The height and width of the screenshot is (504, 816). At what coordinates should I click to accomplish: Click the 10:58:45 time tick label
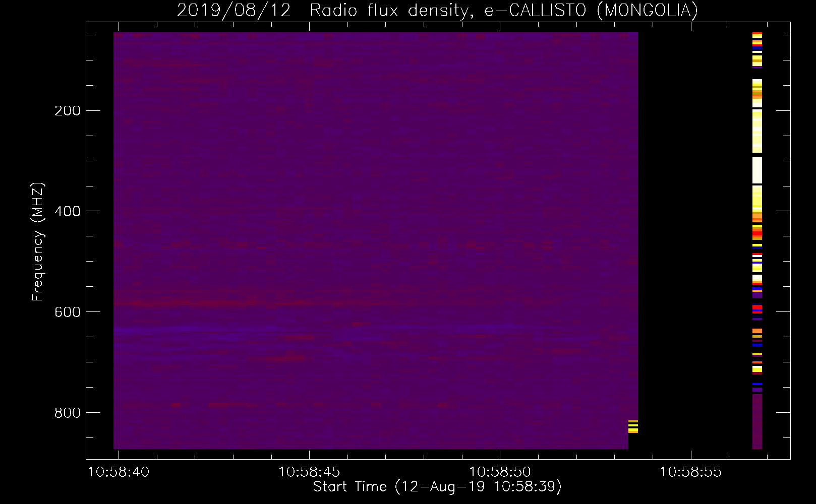(309, 472)
